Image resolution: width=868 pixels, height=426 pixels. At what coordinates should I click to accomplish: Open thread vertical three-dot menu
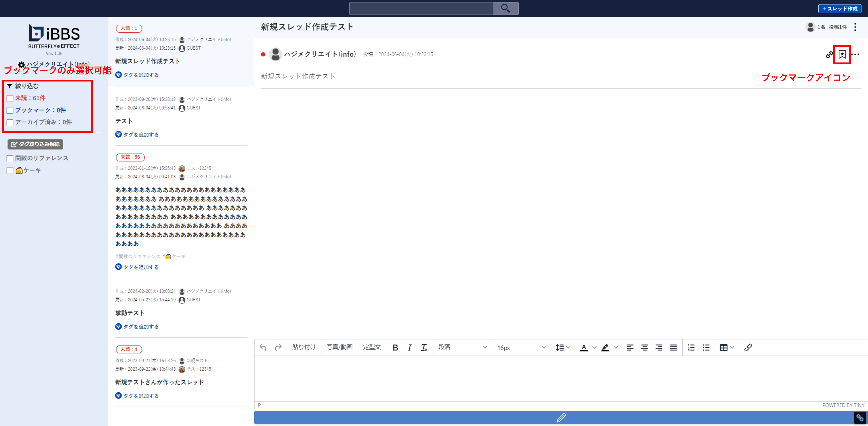pos(855,27)
